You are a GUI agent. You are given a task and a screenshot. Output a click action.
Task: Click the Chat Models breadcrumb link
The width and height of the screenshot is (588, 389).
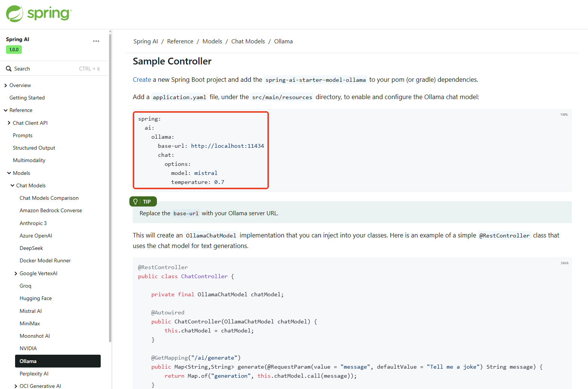pyautogui.click(x=248, y=41)
